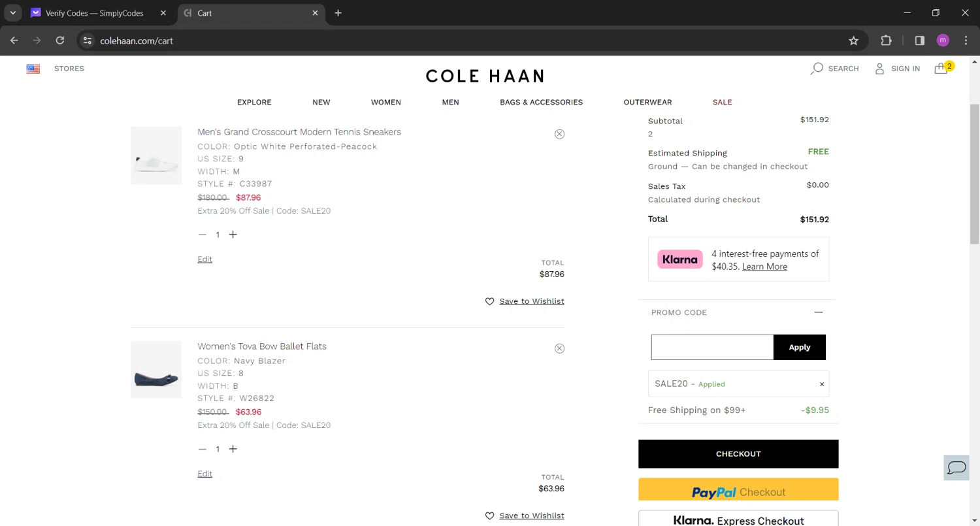Click the SIGN IN text
The height and width of the screenshot is (526, 980).
click(906, 69)
